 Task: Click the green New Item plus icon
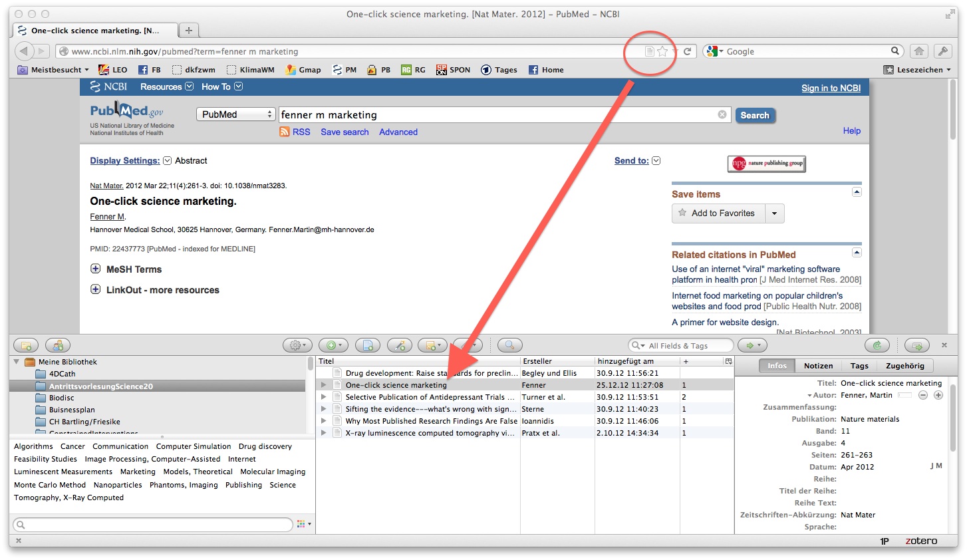pos(333,345)
